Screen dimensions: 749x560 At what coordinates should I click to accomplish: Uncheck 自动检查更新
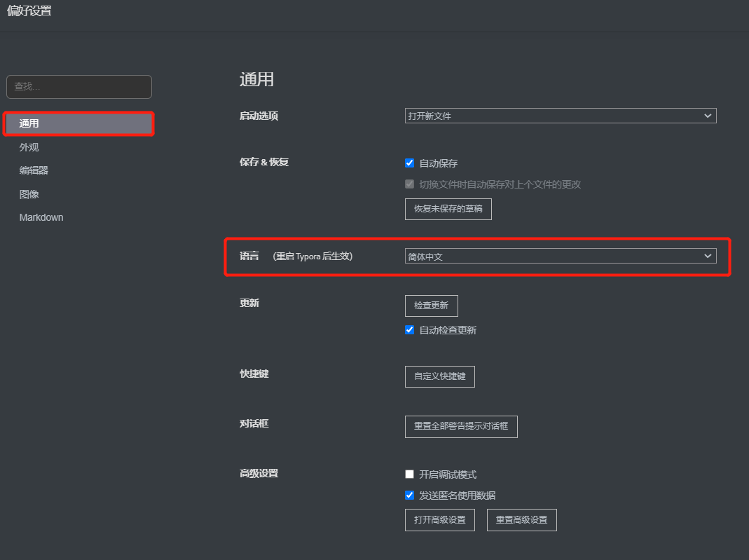pyautogui.click(x=409, y=330)
